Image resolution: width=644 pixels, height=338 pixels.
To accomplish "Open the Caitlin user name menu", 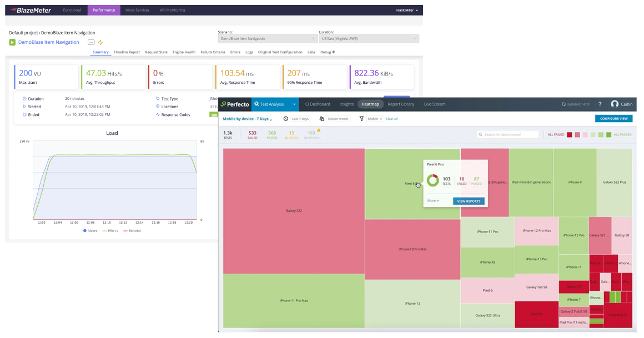I will coord(626,104).
